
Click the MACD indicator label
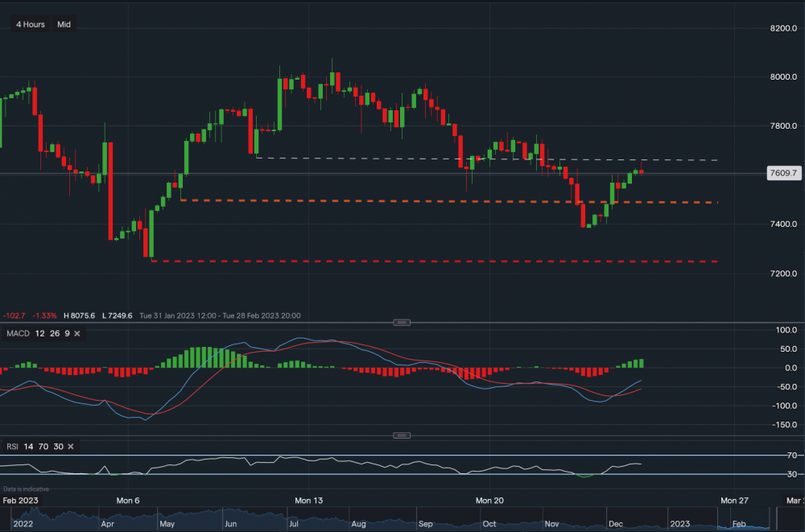17,333
